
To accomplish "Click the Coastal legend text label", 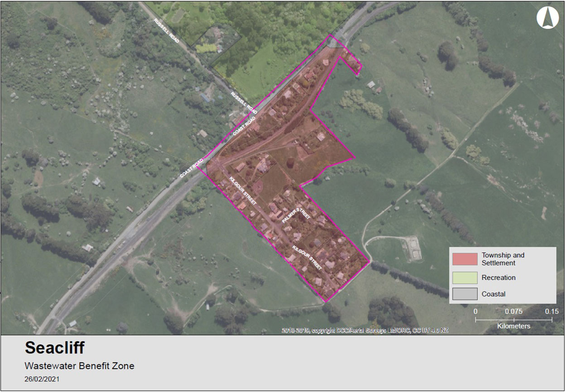I will coord(494,294).
